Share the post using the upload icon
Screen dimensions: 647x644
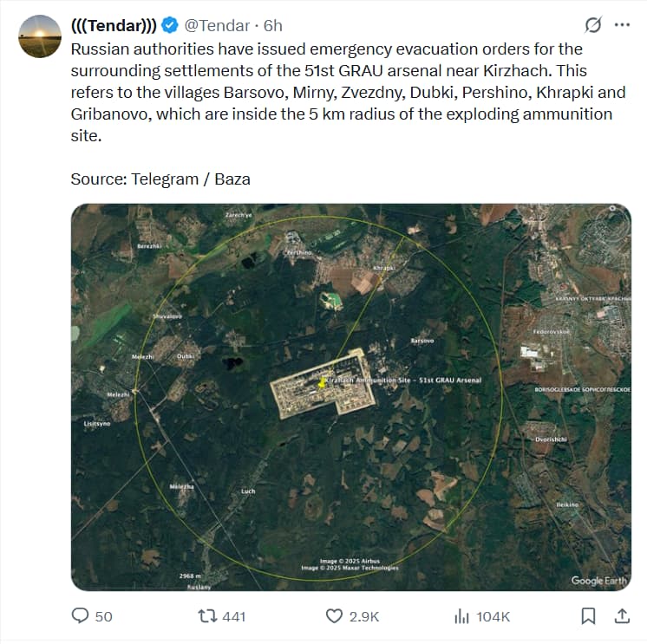622,616
